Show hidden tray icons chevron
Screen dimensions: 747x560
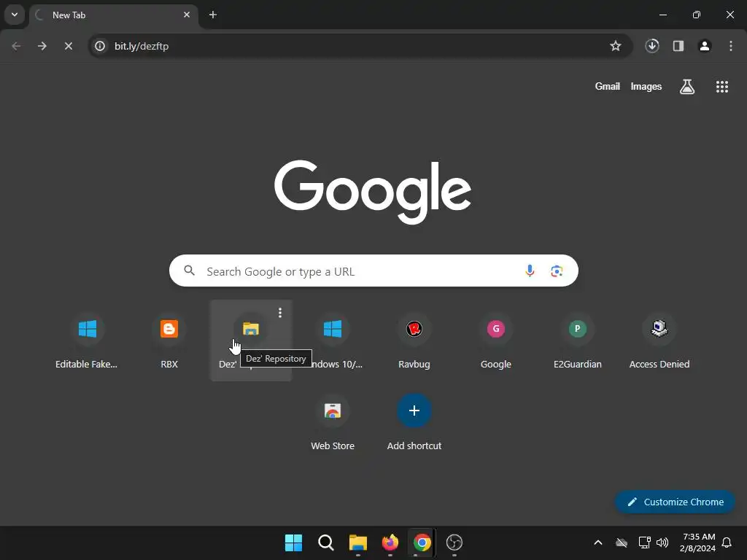pyautogui.click(x=598, y=542)
